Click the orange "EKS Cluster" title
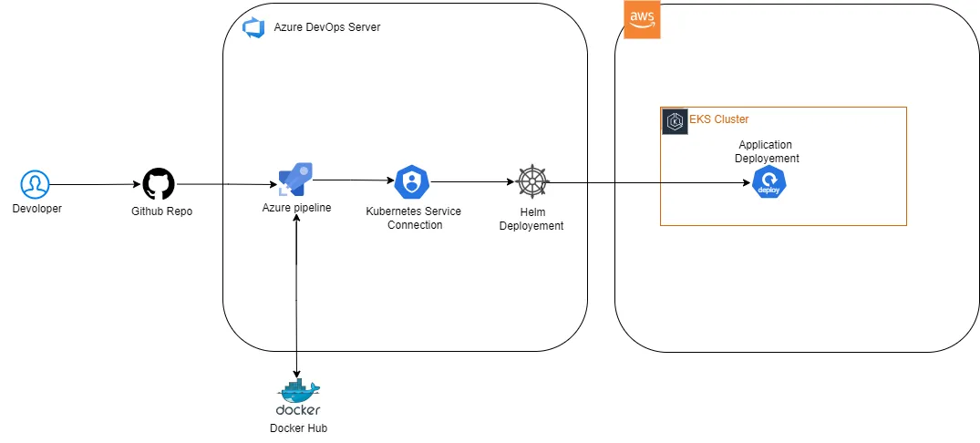 click(718, 118)
